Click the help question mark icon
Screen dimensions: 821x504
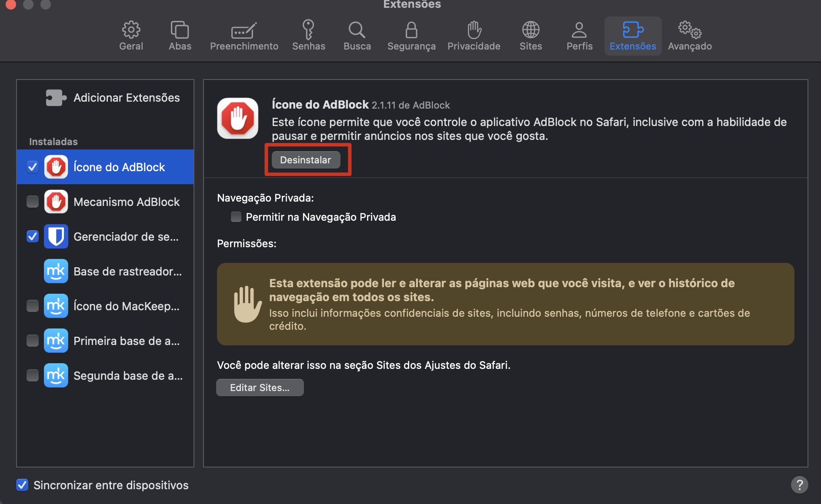pyautogui.click(x=798, y=485)
